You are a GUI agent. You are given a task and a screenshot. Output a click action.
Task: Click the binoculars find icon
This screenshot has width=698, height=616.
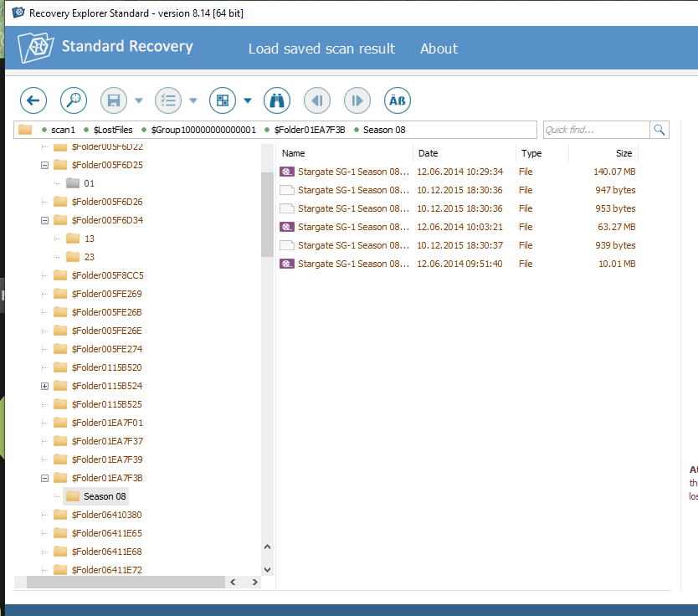(x=277, y=100)
